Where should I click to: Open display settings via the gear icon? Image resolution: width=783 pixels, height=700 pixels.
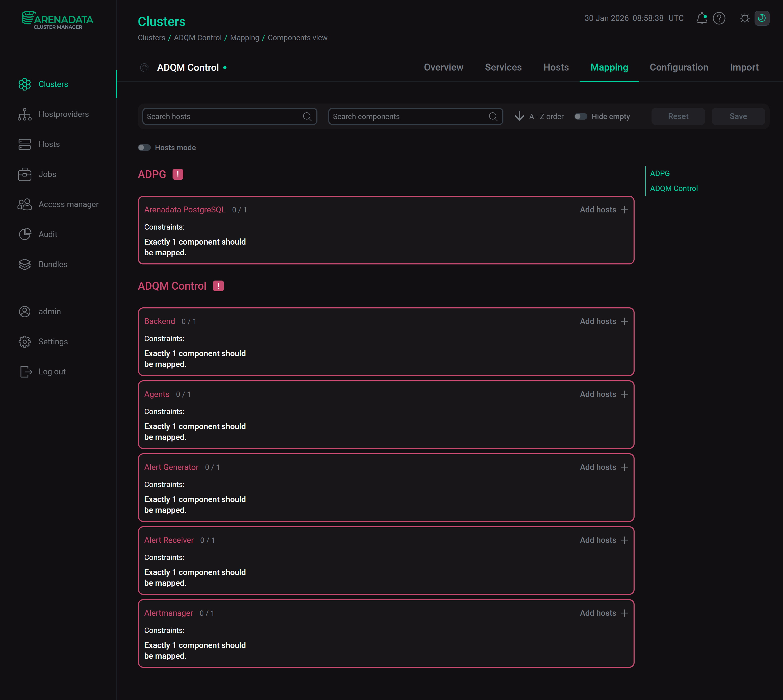pyautogui.click(x=744, y=18)
